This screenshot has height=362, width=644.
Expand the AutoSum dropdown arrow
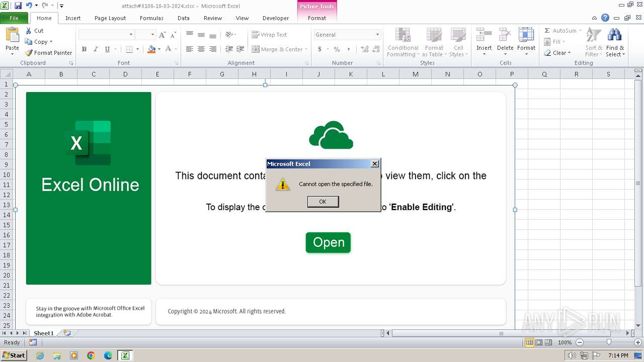(580, 31)
